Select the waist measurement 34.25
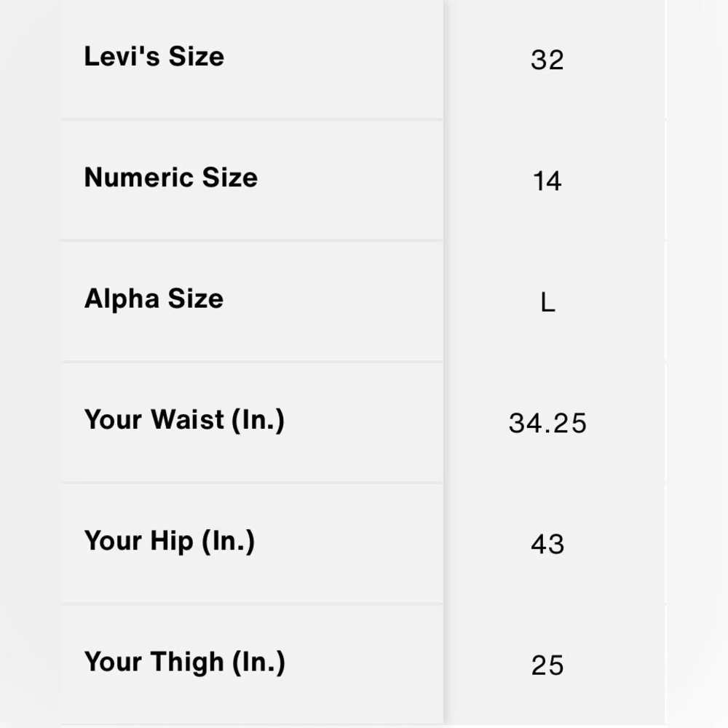 (547, 423)
